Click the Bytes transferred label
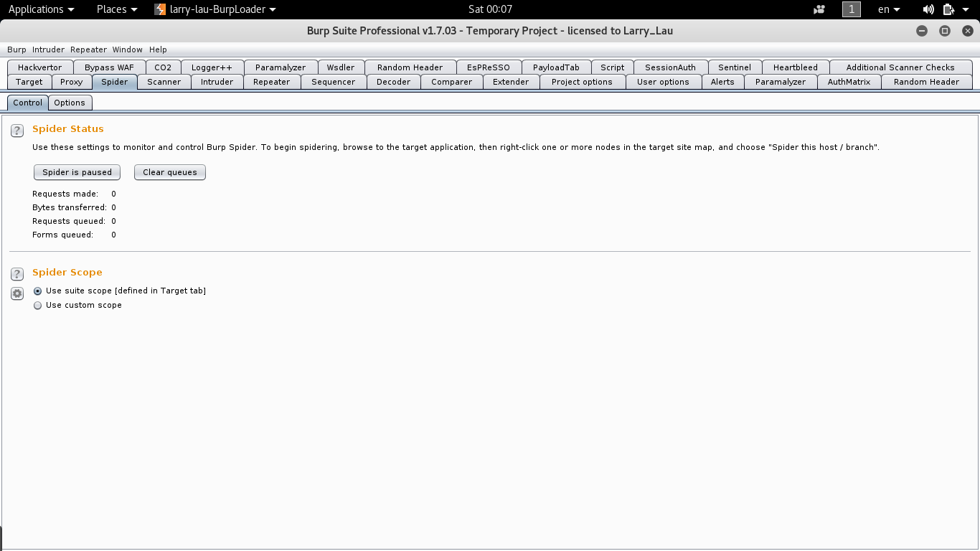This screenshot has width=980, height=551. 70,207
